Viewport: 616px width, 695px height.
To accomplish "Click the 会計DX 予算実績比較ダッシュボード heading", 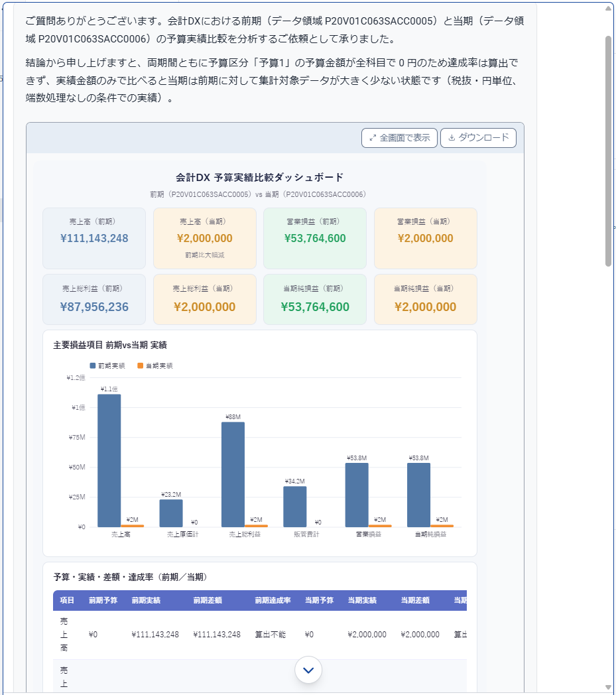I will pos(260,177).
